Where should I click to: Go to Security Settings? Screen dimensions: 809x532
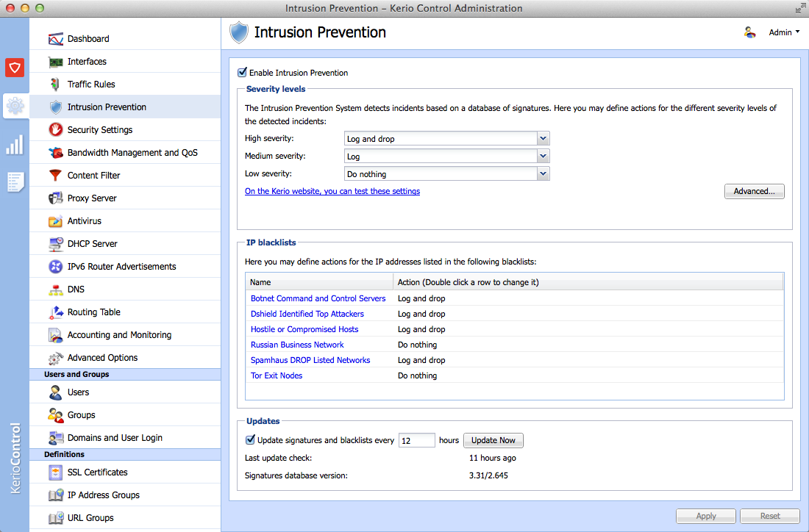pyautogui.click(x=125, y=130)
